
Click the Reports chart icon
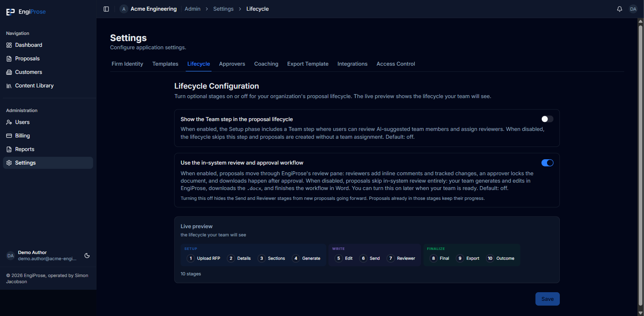tap(9, 149)
